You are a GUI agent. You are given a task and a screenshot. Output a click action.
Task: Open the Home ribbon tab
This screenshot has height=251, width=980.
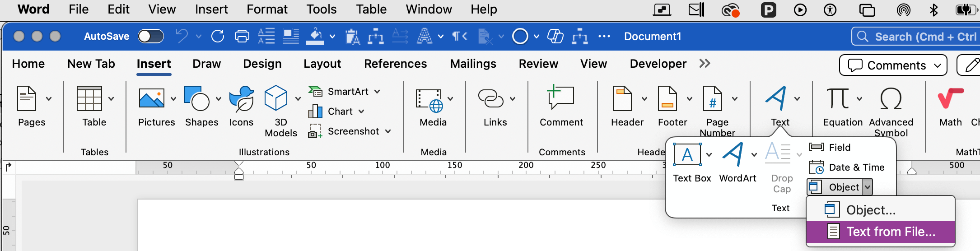coord(28,64)
